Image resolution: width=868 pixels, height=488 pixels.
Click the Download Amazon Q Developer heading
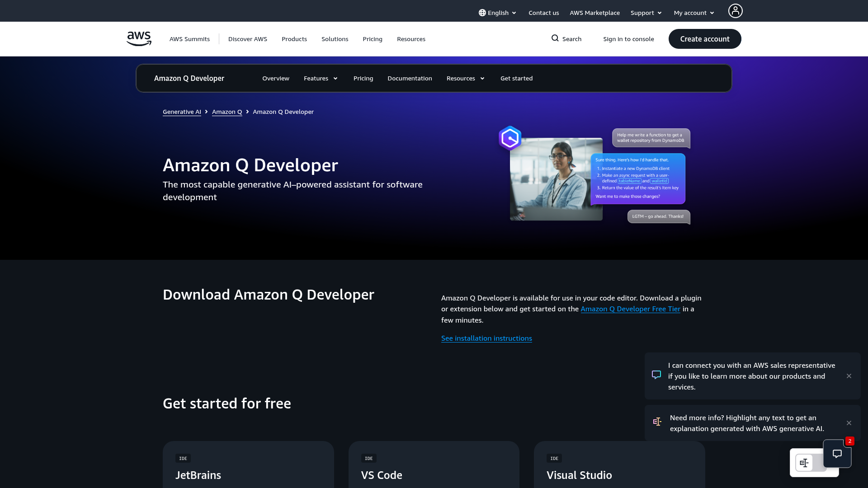click(269, 295)
